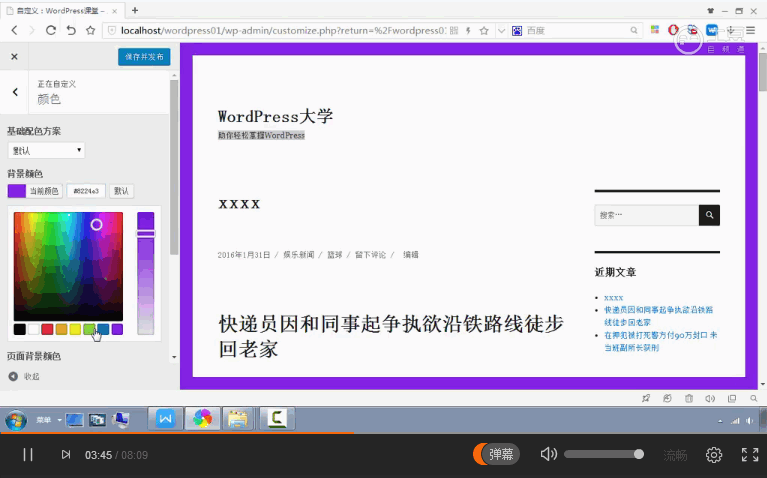Select the purple palette swatch
Image resolution: width=767 pixels, height=478 pixels.
(x=117, y=329)
